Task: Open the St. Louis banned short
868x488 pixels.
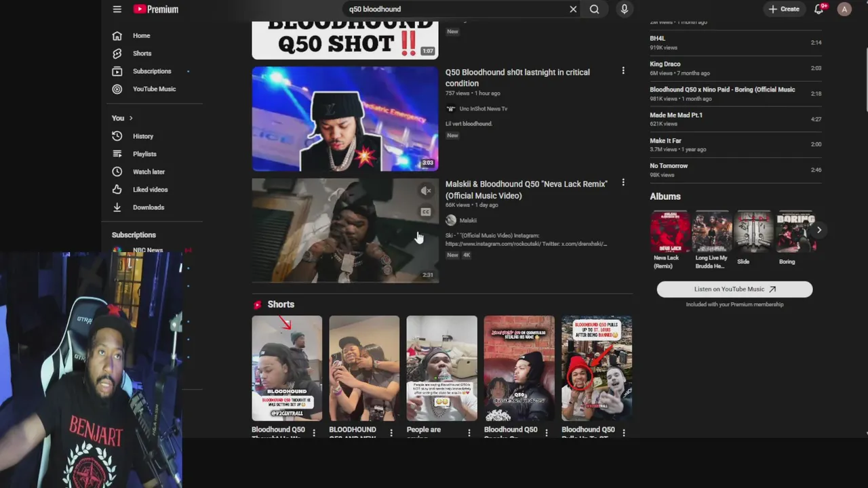Action: click(596, 368)
